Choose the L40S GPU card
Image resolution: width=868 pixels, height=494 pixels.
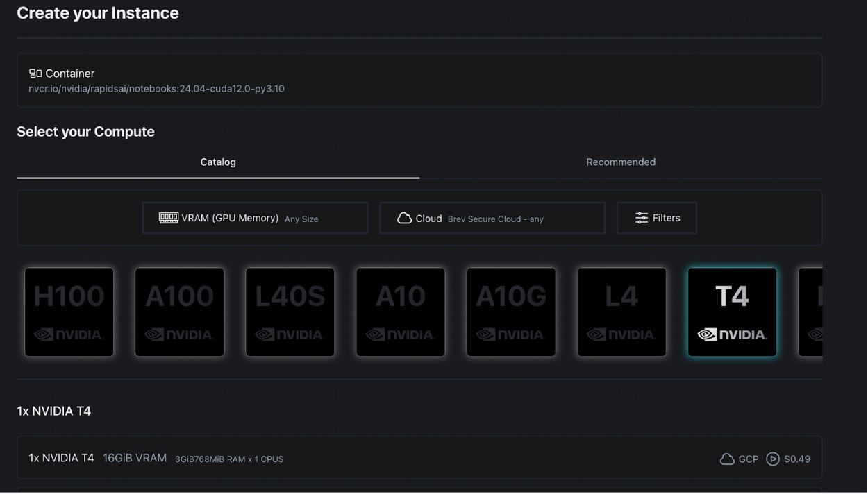point(290,312)
